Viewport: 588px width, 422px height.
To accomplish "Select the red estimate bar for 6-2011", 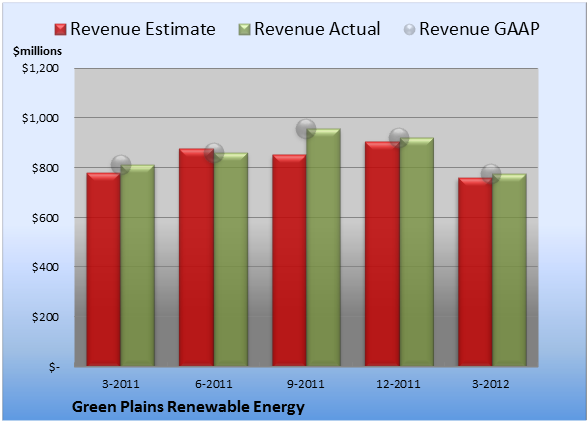I will tap(196, 257).
